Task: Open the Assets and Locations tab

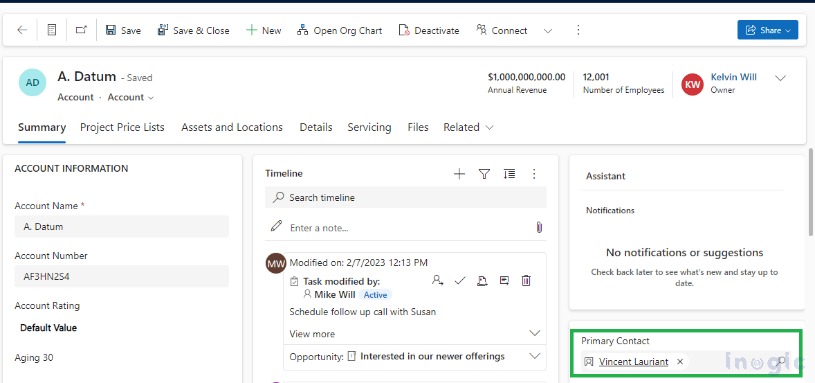Action: 232,127
